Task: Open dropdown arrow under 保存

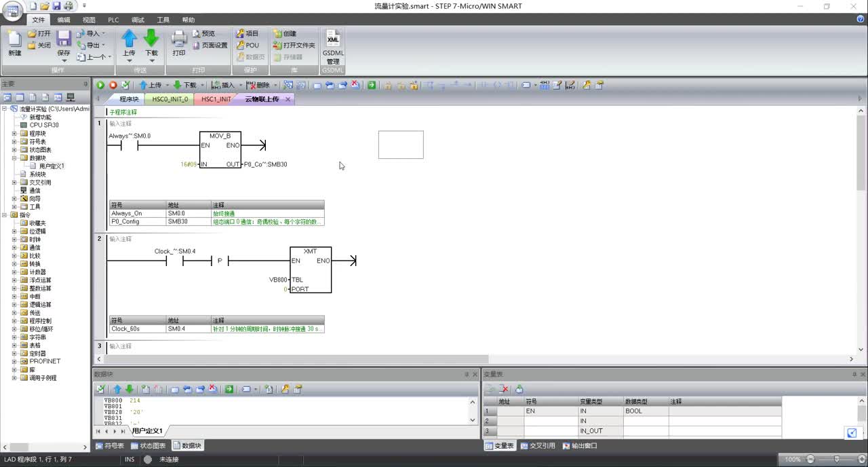Action: pos(64,60)
